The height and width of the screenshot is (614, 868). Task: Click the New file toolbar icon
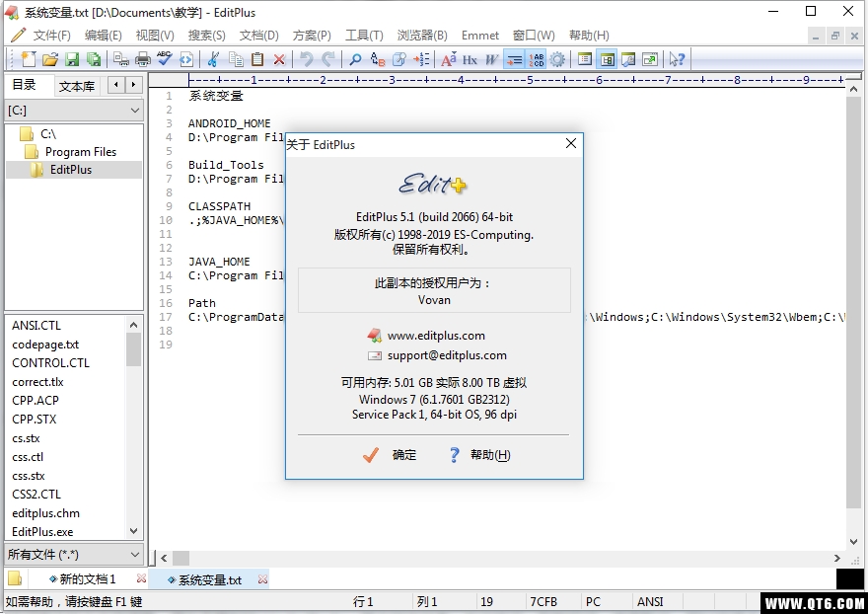coord(29,59)
